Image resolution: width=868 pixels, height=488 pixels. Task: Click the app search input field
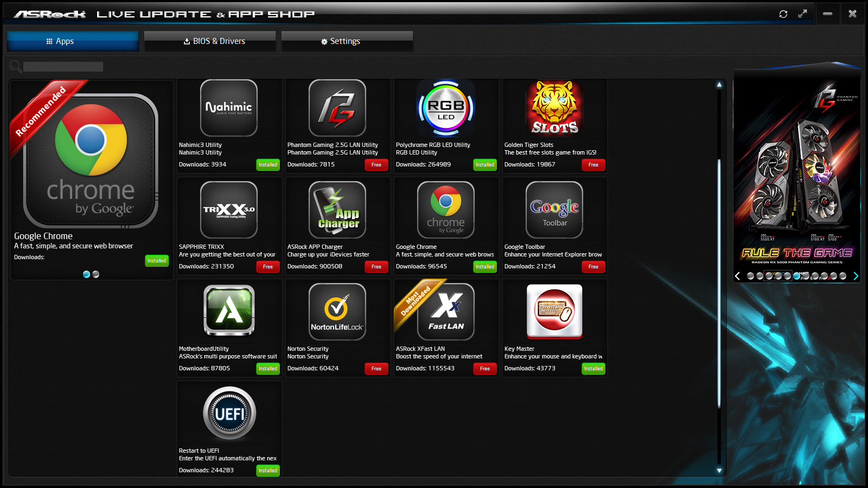[63, 67]
